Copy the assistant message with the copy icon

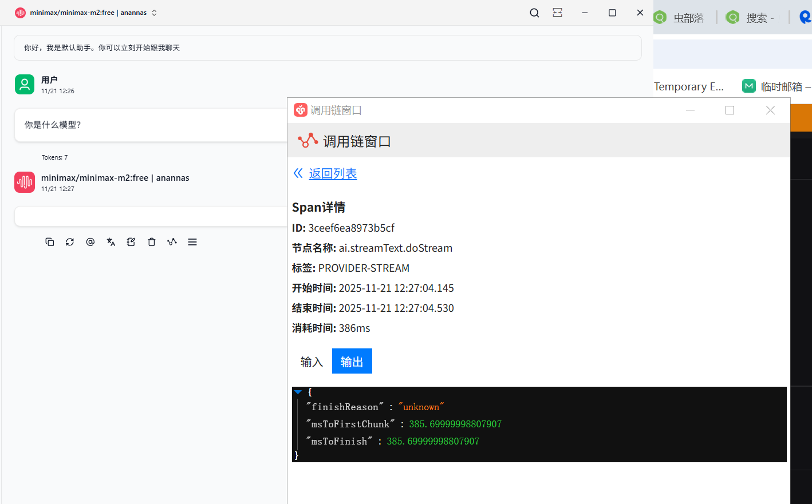pyautogui.click(x=50, y=242)
